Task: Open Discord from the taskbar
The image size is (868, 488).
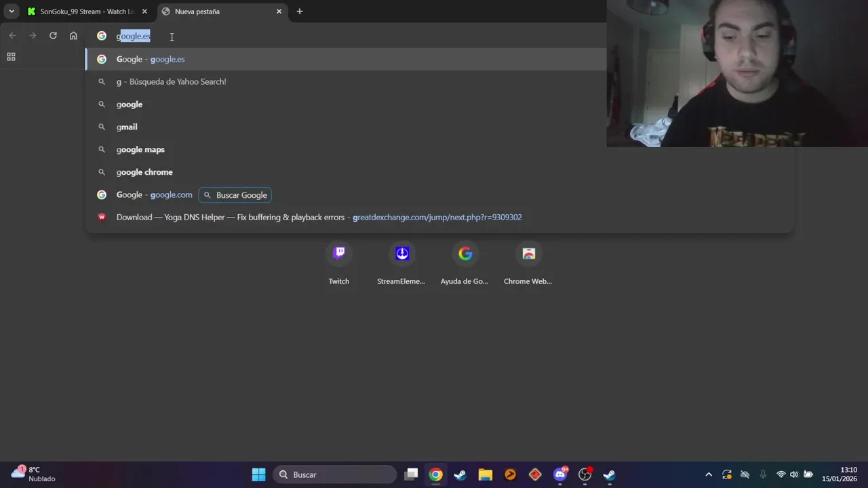Action: click(x=560, y=474)
